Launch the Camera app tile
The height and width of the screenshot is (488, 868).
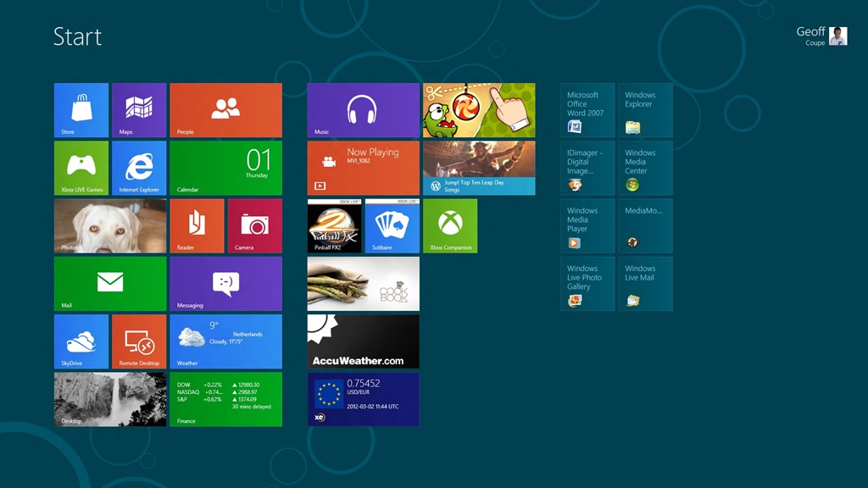coord(254,225)
